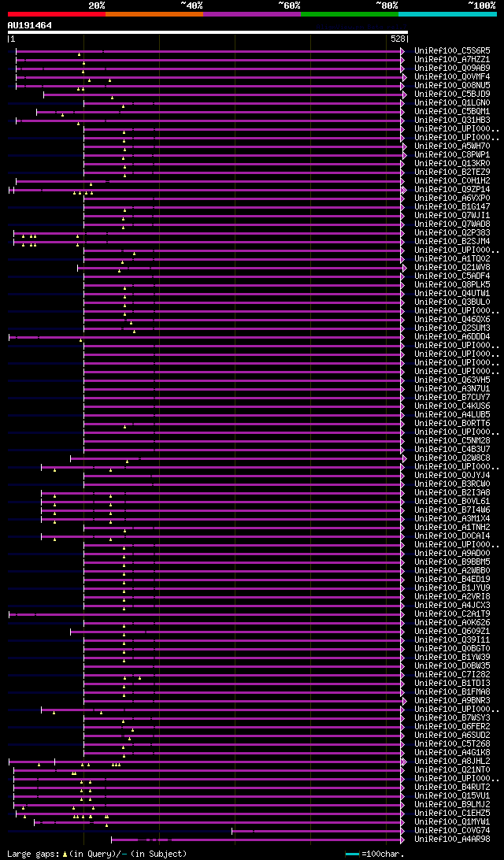This screenshot has height=860, width=504.
Task: Click the cyan ~100% identity legend segment
Action: pyautogui.click(x=447, y=13)
